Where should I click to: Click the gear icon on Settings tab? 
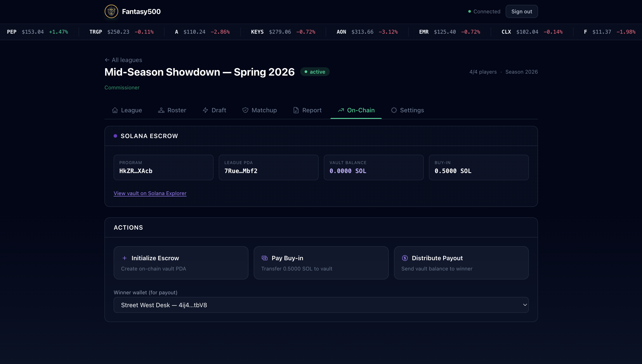point(394,110)
